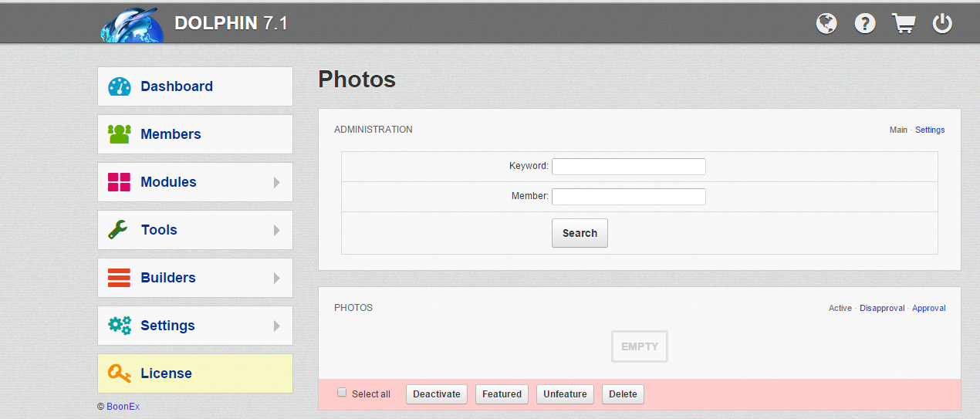980x419 pixels.
Task: Expand the Tools submenu arrow
Action: pyautogui.click(x=277, y=231)
